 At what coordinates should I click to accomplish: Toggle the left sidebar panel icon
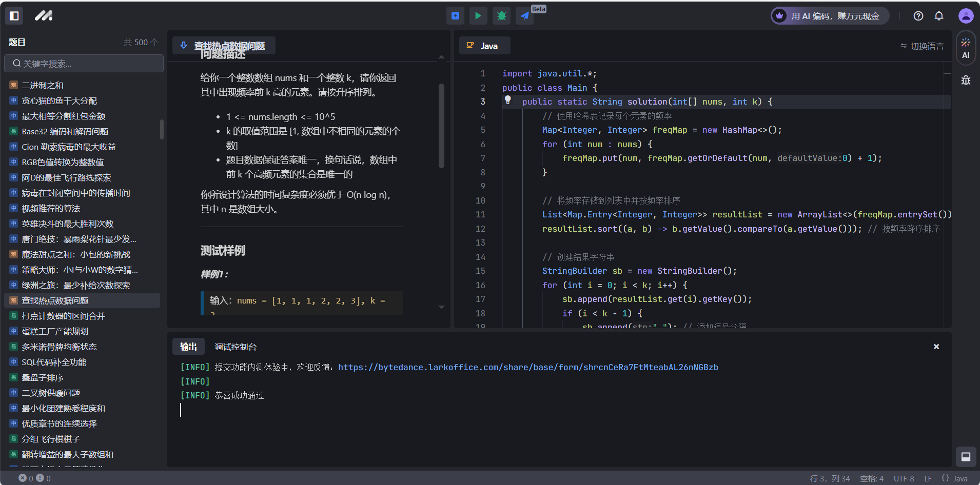[x=14, y=16]
